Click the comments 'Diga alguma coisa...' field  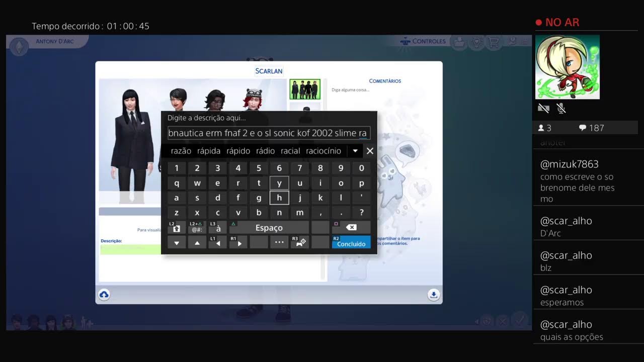pos(350,90)
